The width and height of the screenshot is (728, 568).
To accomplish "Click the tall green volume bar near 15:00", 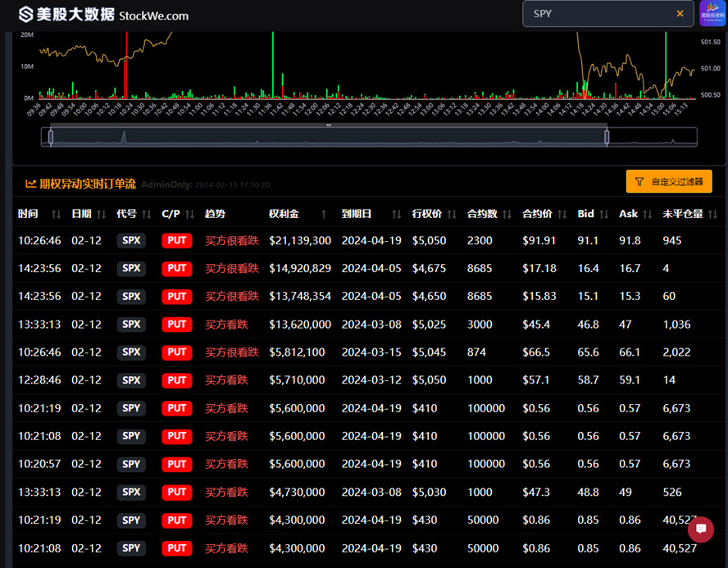I will [x=666, y=65].
